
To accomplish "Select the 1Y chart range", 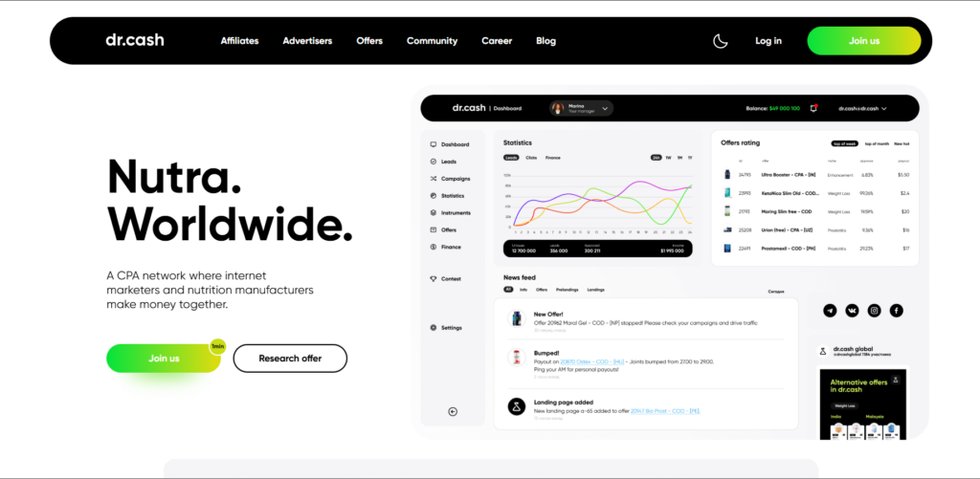I will pos(690,158).
